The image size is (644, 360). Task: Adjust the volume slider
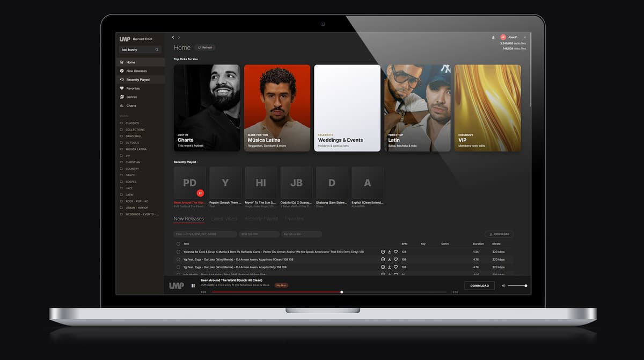517,286
